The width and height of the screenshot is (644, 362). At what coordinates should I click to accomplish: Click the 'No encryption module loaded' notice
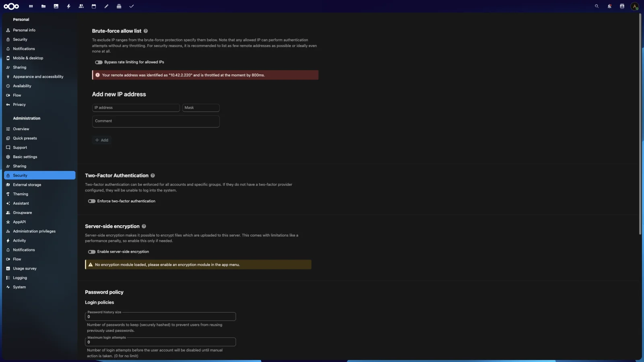point(198,265)
